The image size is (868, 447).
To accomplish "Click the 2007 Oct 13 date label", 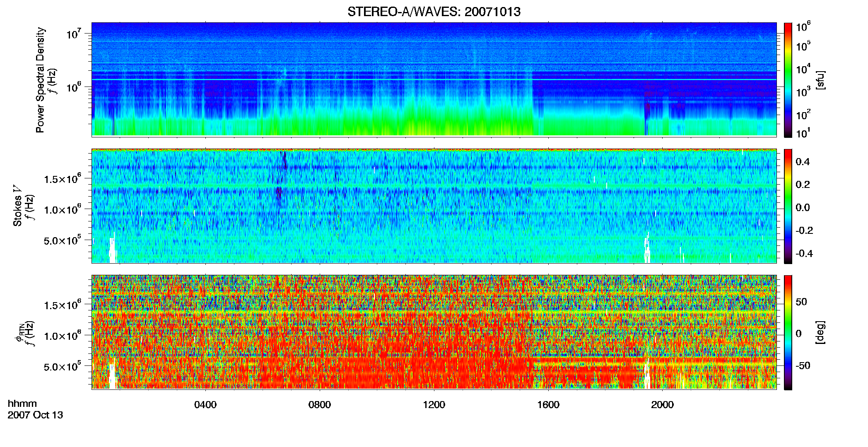I will pyautogui.click(x=35, y=415).
